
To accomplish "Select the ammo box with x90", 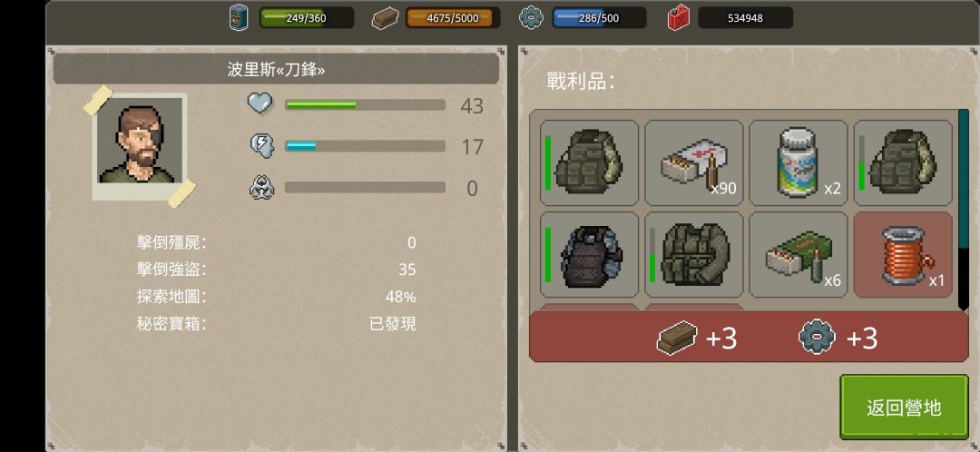I will point(694,163).
